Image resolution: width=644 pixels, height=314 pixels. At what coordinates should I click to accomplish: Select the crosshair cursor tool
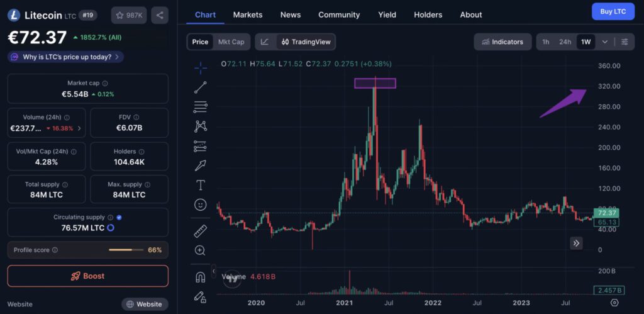pyautogui.click(x=200, y=67)
